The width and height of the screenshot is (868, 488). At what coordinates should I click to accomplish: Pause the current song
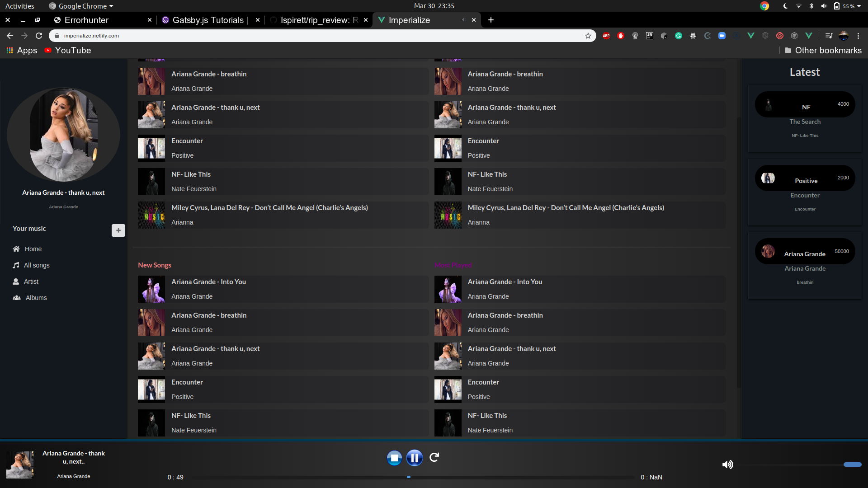tap(414, 458)
